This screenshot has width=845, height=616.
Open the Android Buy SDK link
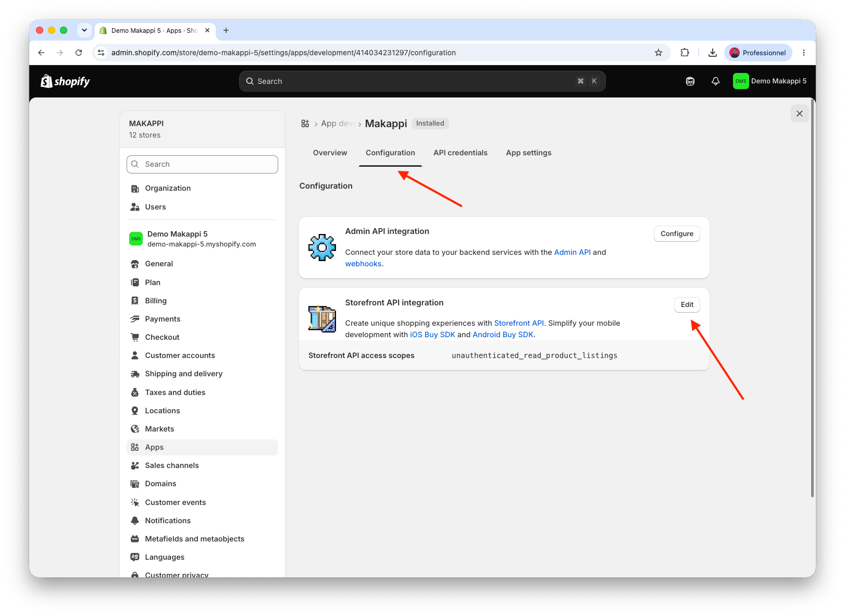click(x=503, y=335)
